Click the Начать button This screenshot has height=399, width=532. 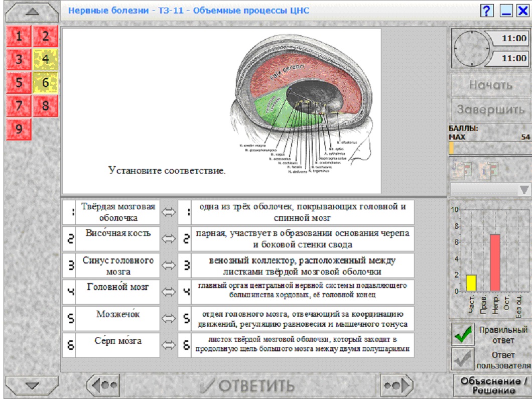click(491, 85)
